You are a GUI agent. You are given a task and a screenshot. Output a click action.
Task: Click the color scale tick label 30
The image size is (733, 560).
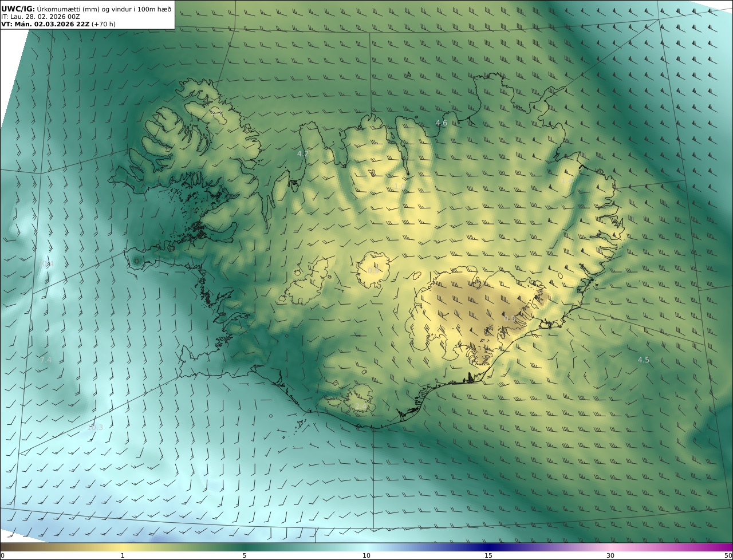[610, 555]
